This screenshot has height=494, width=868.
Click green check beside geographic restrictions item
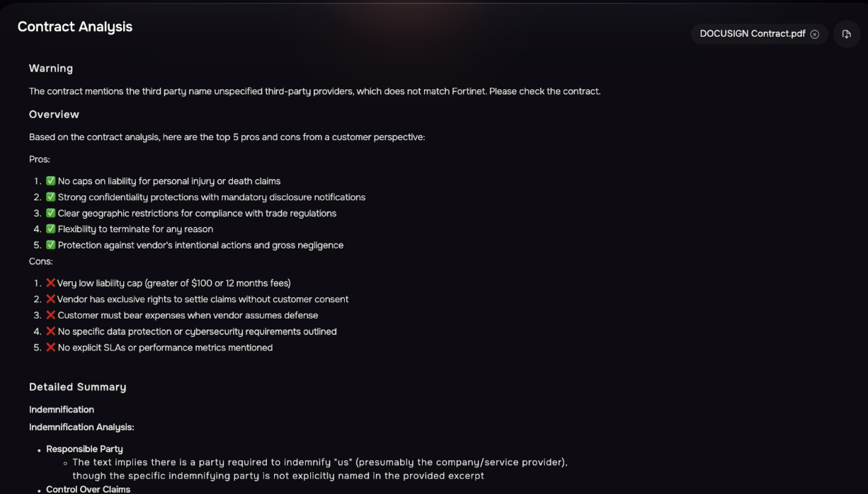51,213
